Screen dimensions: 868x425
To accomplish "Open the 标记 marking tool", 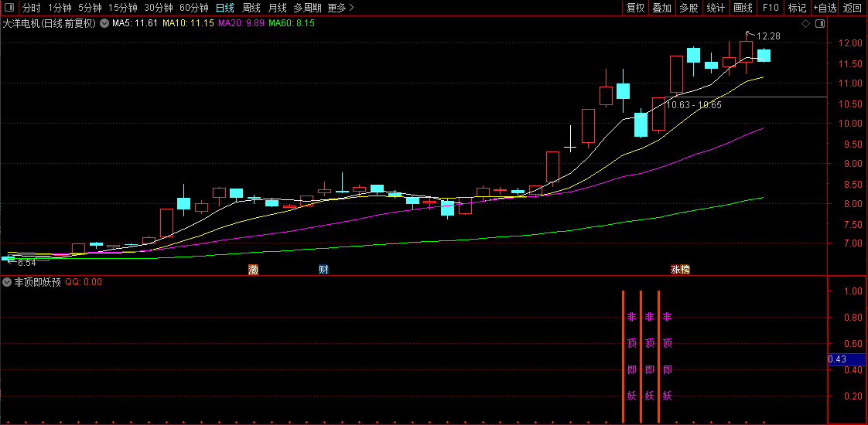I will tap(797, 8).
